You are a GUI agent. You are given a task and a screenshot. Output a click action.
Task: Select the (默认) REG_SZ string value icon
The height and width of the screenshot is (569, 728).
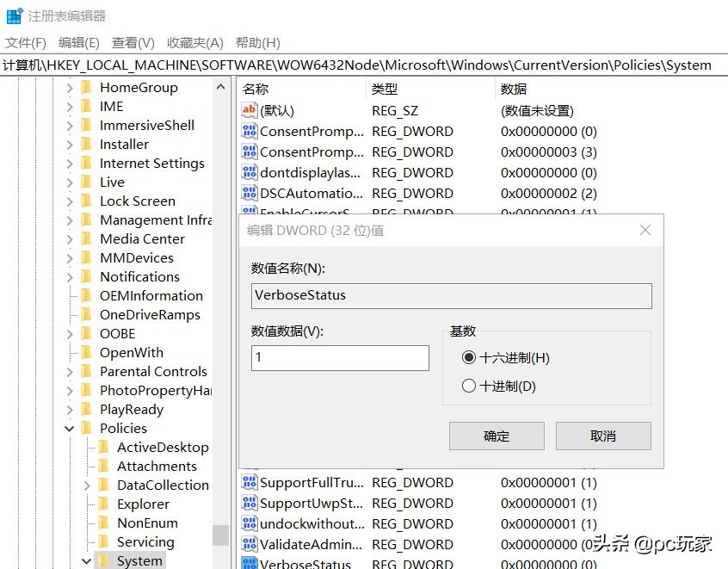point(250,110)
